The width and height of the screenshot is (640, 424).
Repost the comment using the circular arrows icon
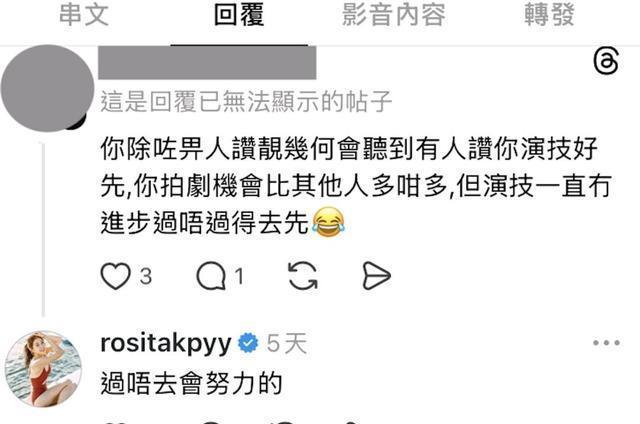(x=302, y=276)
